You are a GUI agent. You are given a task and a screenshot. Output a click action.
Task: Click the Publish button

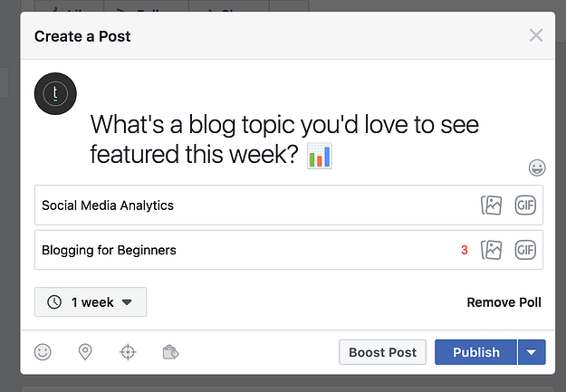tap(475, 352)
